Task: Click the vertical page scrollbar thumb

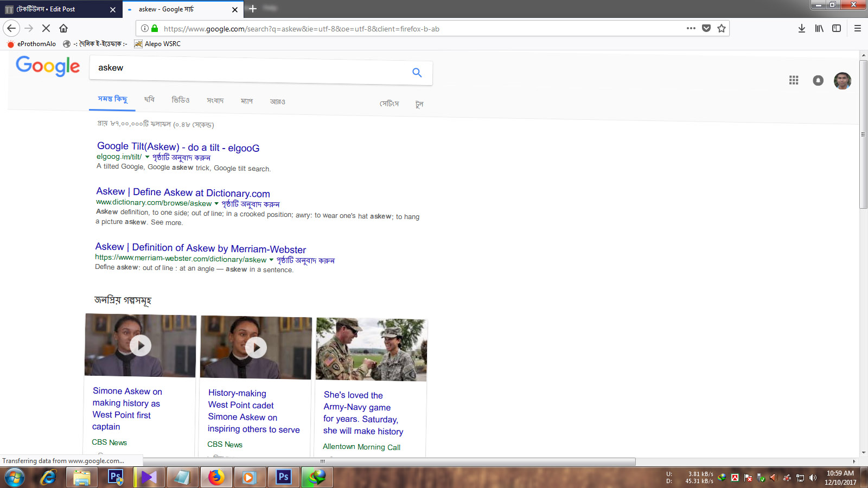Action: [x=863, y=134]
